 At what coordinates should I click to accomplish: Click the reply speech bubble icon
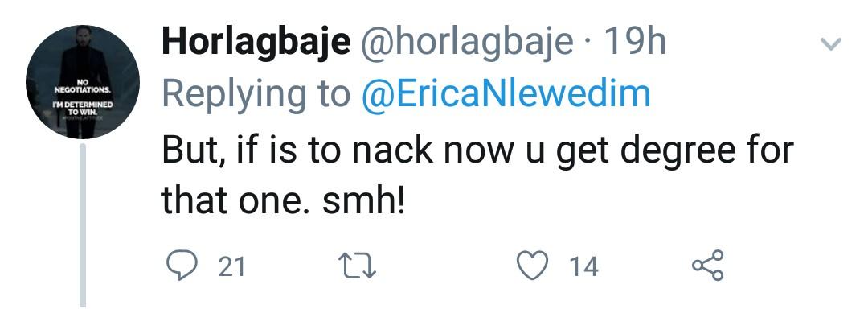tap(182, 266)
